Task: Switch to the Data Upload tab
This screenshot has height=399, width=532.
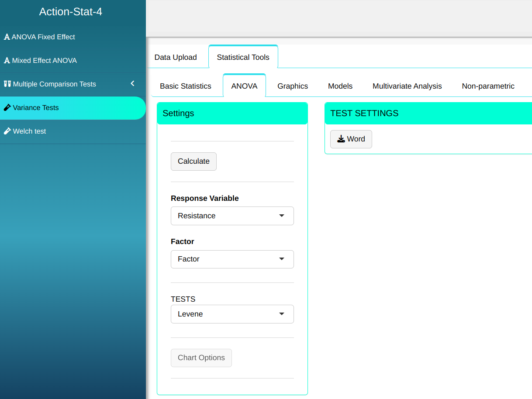Action: (x=176, y=57)
